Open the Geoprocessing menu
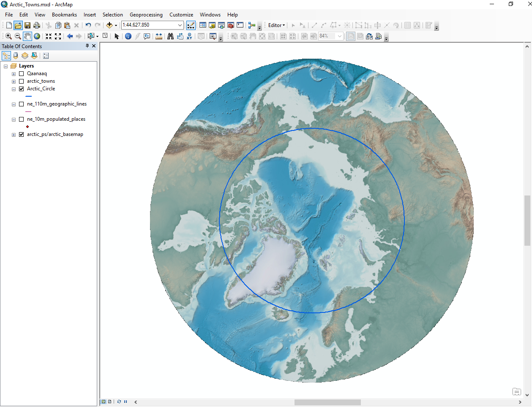Viewport: 532px width, 407px height. 146,15
